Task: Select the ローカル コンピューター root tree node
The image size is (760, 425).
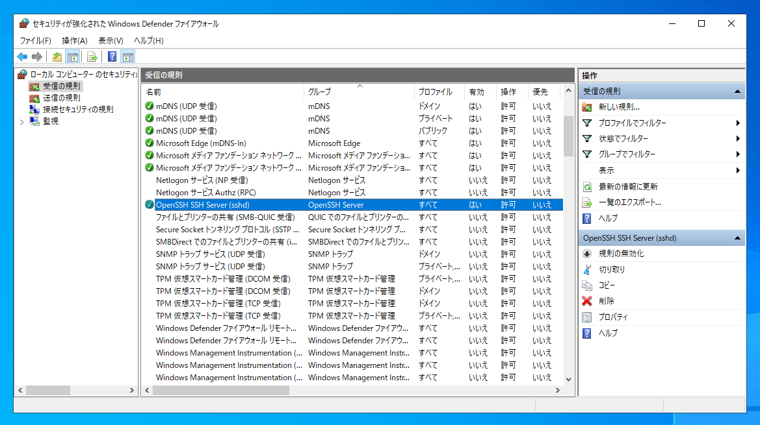Action: point(83,74)
